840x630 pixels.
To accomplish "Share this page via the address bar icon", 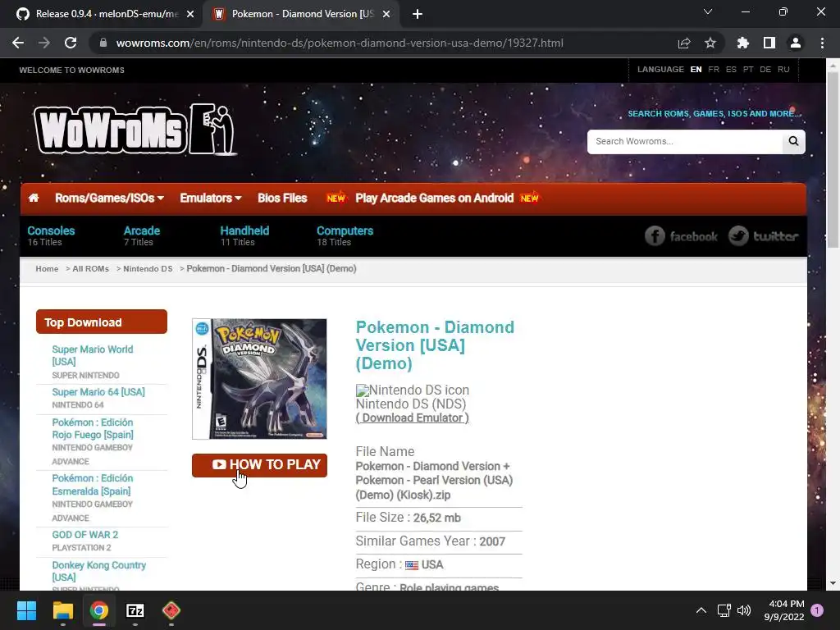I will point(684,43).
